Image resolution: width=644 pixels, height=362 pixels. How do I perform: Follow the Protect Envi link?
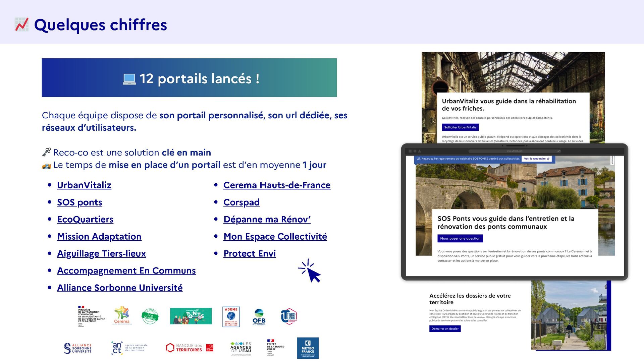pos(250,253)
